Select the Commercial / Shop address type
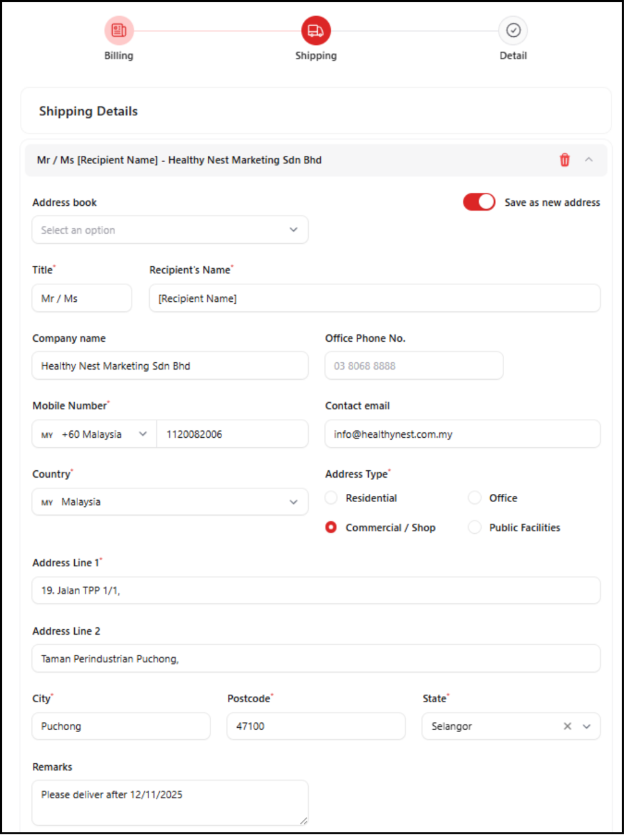624x840 pixels. pyautogui.click(x=331, y=528)
